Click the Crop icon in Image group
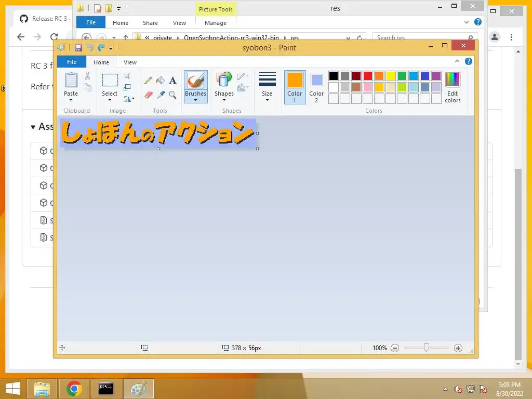The height and width of the screenshot is (399, 532). pyautogui.click(x=127, y=76)
